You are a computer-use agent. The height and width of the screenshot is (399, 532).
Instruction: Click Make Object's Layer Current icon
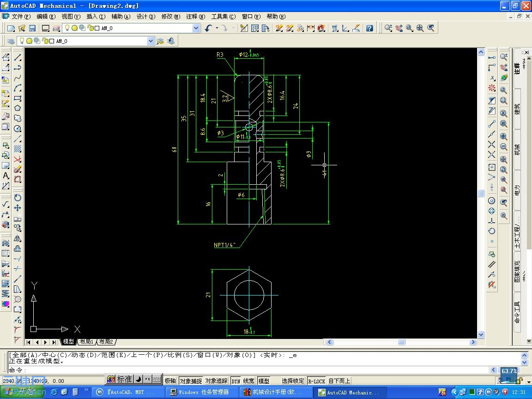(x=160, y=41)
